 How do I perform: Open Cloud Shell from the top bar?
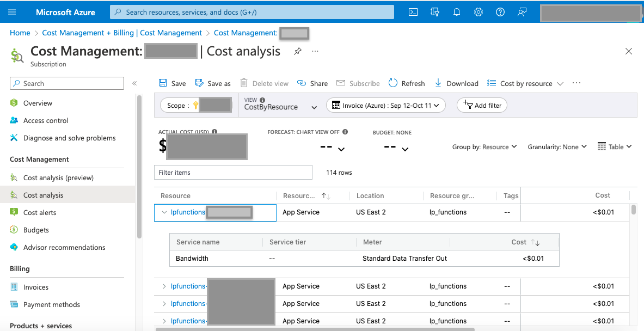pos(413,12)
